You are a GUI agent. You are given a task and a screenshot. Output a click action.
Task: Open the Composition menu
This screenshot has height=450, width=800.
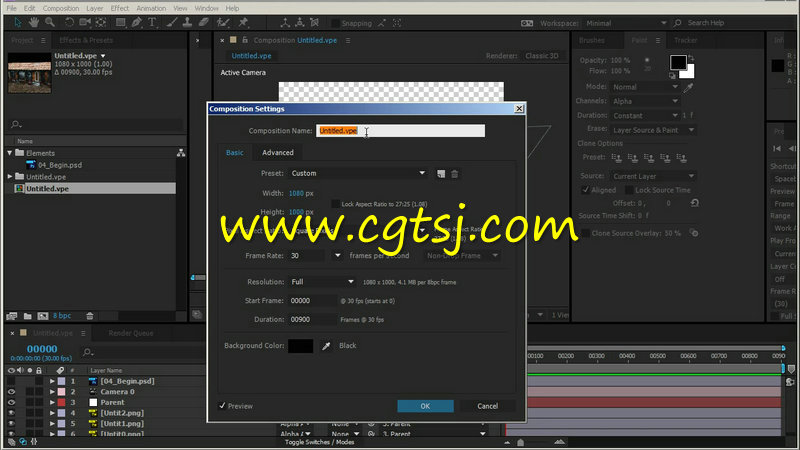click(x=61, y=8)
